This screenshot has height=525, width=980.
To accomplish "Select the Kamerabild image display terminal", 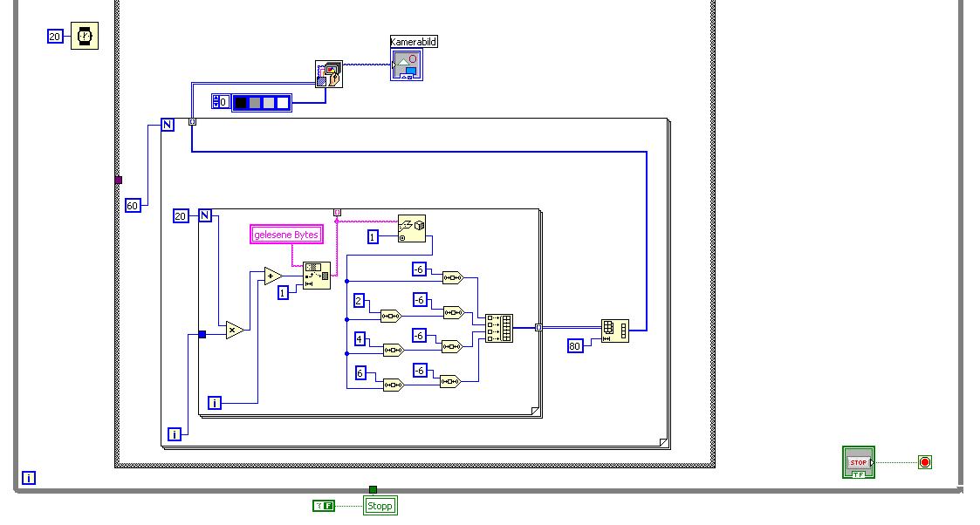I will (407, 65).
